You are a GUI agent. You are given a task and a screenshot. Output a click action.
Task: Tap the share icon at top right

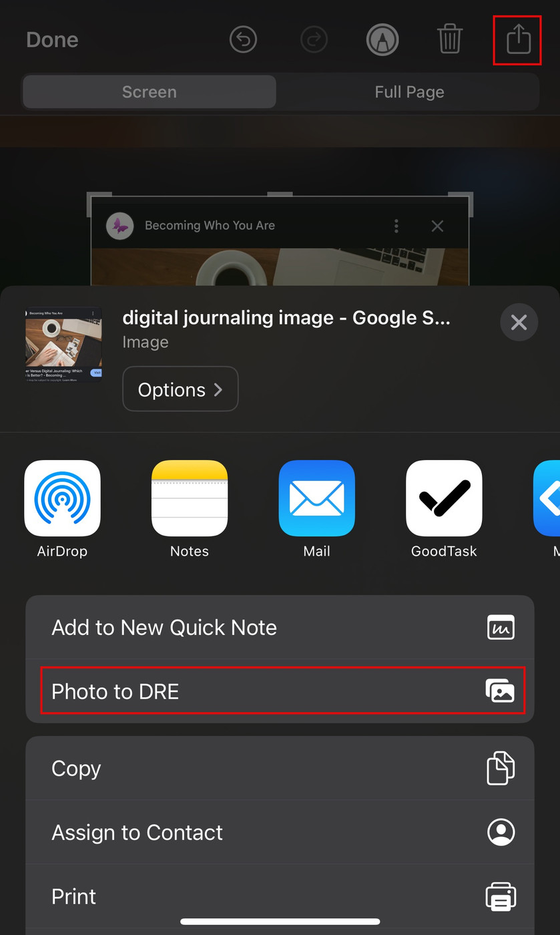tap(518, 39)
